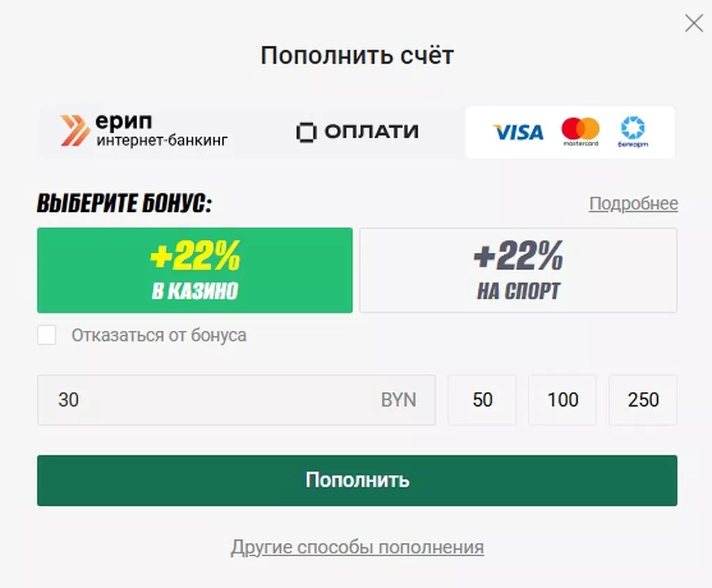Viewport: 712px width, 588px height.
Task: Pick the 100 preset amount
Action: [x=563, y=400]
